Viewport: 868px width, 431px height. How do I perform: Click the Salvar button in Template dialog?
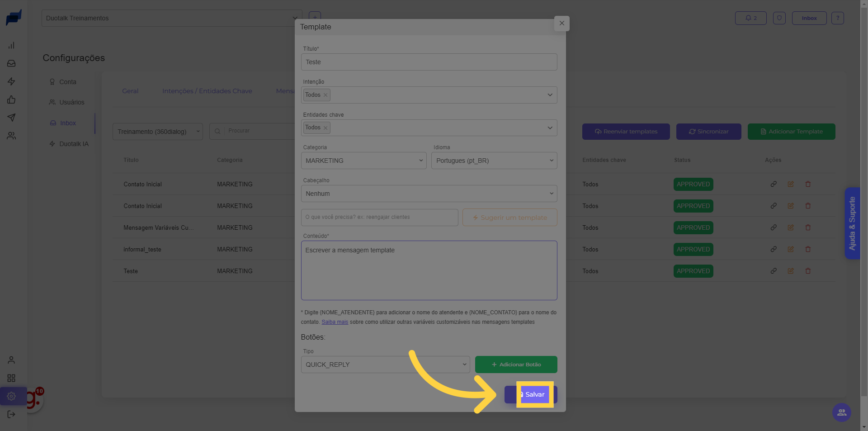point(534,394)
